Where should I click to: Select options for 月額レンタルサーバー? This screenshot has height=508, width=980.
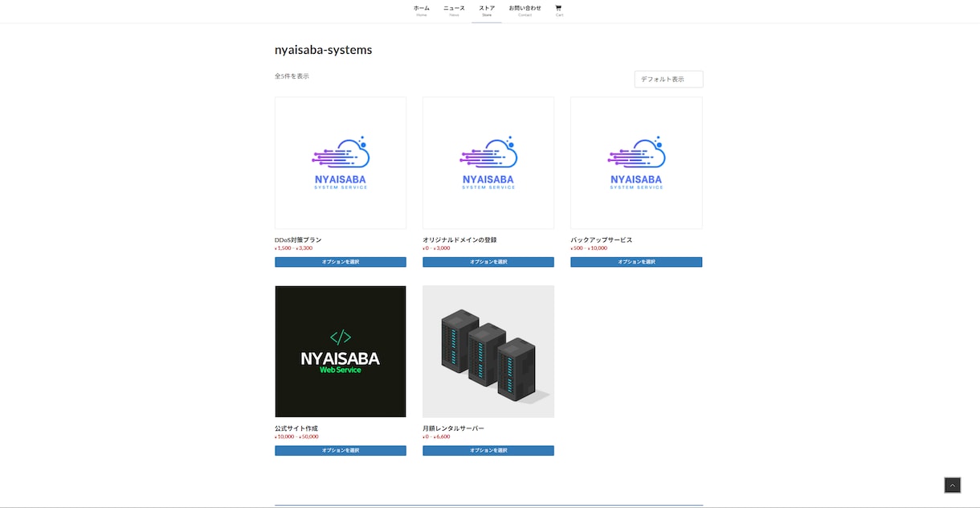(488, 451)
